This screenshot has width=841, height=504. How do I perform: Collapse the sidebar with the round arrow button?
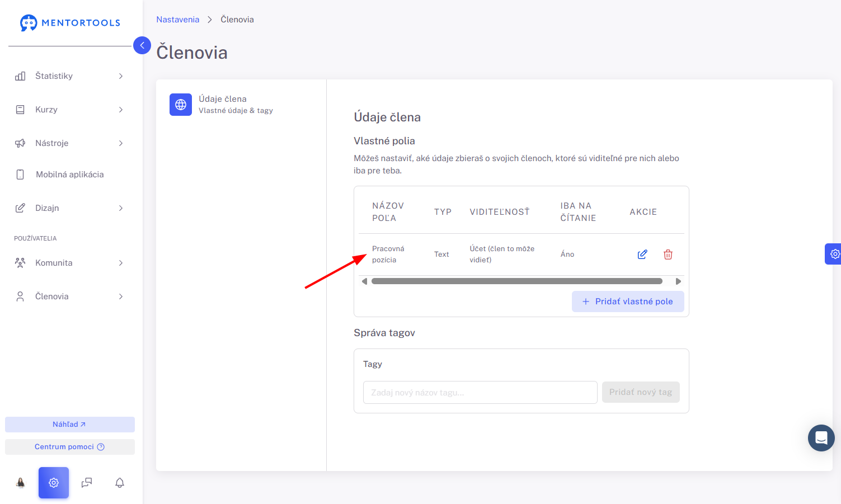coord(142,45)
